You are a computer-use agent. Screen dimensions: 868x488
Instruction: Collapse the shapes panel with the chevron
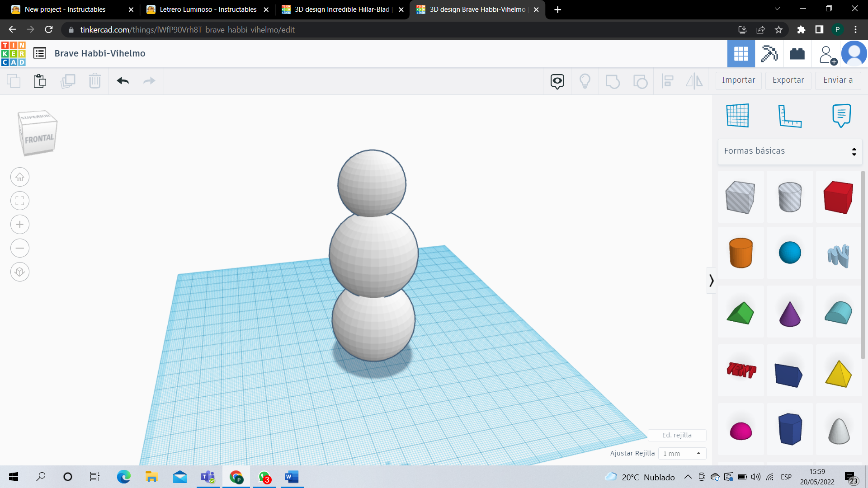(x=711, y=281)
